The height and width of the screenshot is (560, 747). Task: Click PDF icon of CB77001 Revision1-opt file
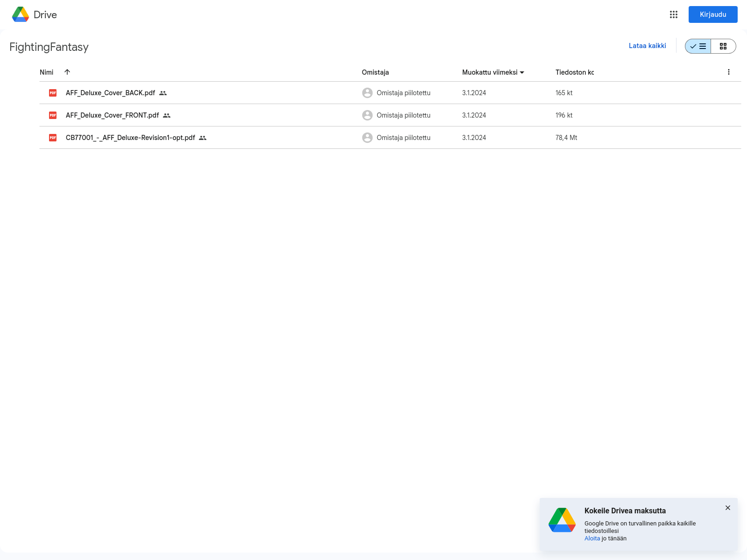coord(53,138)
